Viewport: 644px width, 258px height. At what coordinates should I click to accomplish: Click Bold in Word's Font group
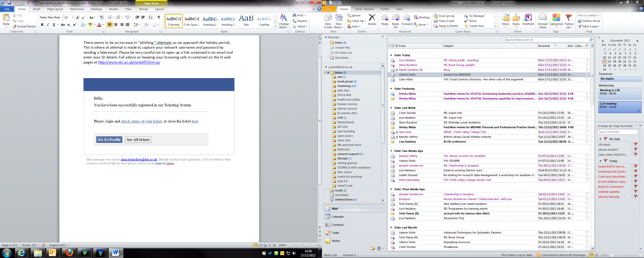coord(42,25)
